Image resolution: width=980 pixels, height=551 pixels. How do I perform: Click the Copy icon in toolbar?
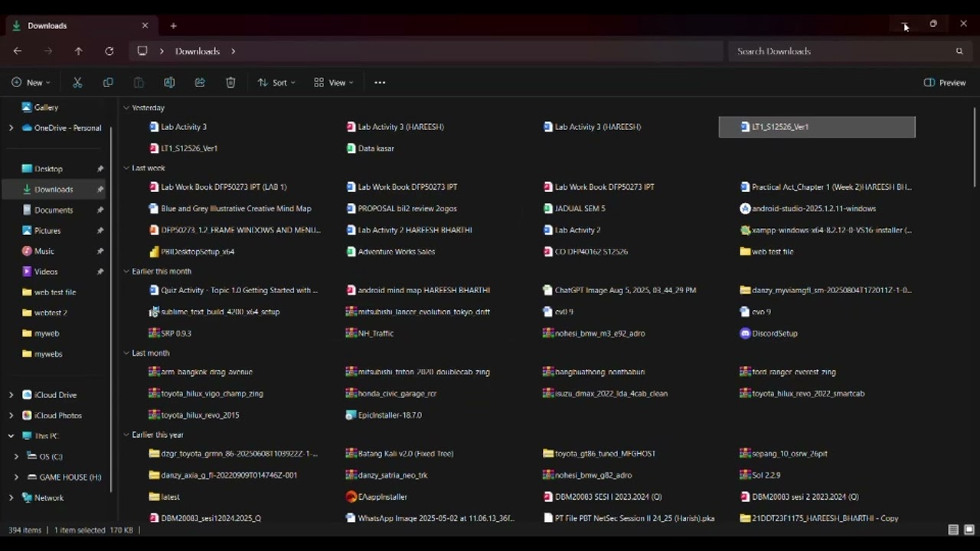108,83
